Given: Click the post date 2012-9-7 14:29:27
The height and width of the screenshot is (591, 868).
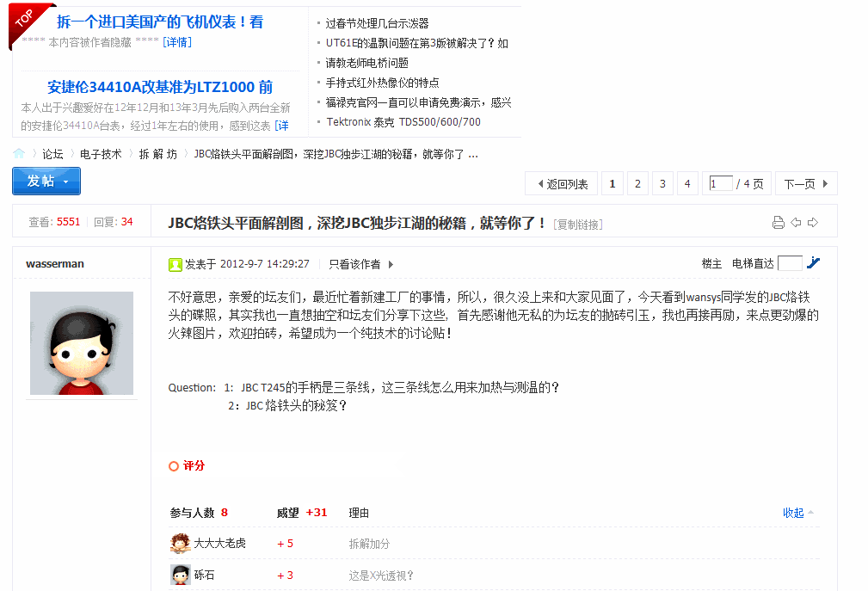Looking at the screenshot, I should (265, 264).
